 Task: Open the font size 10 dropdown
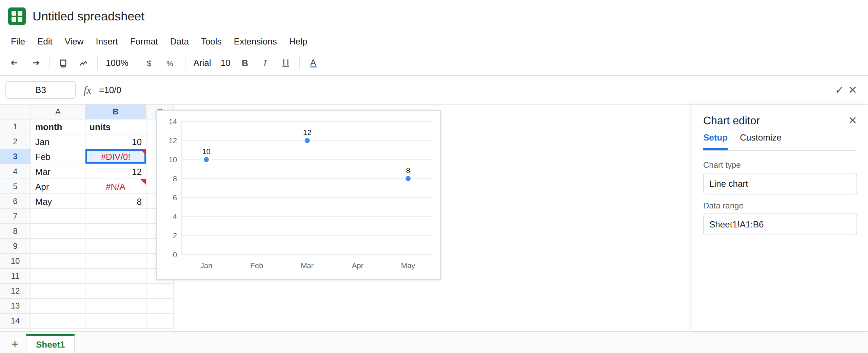[225, 63]
